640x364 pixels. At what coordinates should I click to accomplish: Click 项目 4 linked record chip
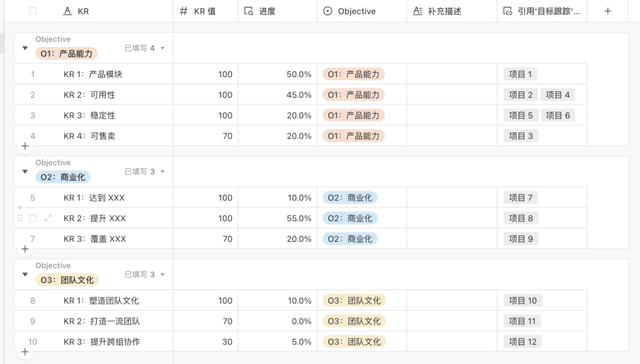tap(558, 95)
